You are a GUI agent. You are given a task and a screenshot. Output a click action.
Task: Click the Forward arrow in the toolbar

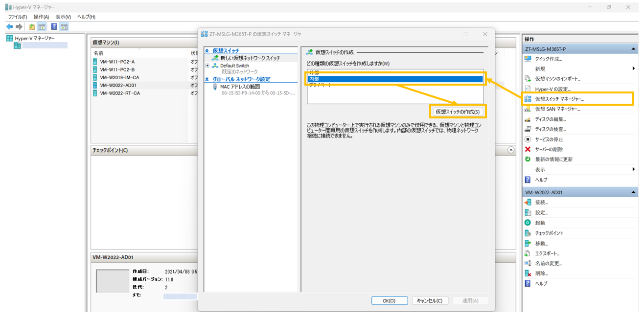(x=19, y=26)
